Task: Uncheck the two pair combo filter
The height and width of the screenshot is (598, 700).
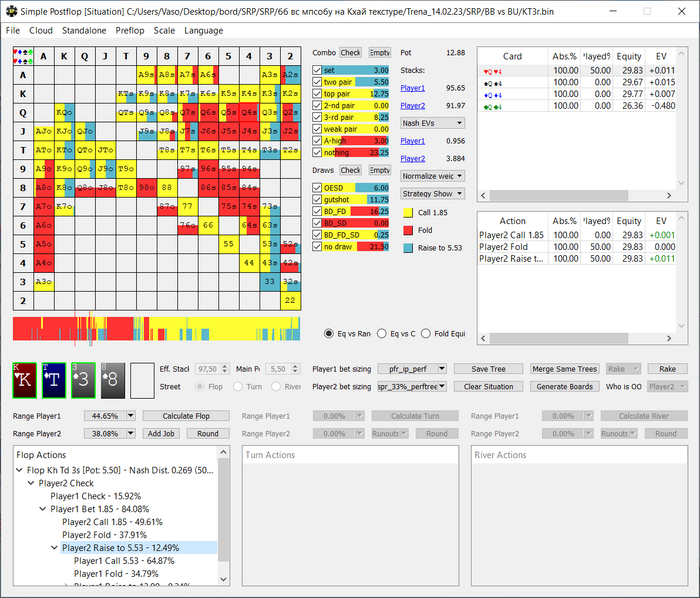Action: 317,82
